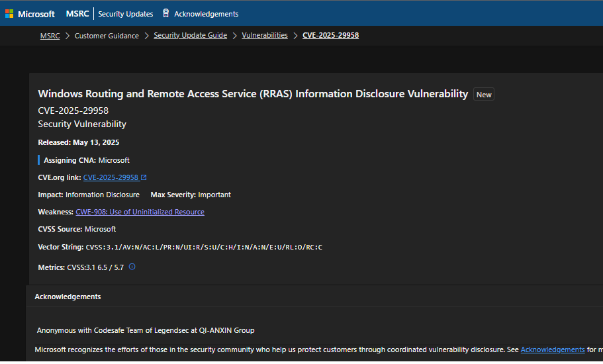The width and height of the screenshot is (603, 364).
Task: Select Security Updates in the header
Action: pyautogui.click(x=125, y=14)
